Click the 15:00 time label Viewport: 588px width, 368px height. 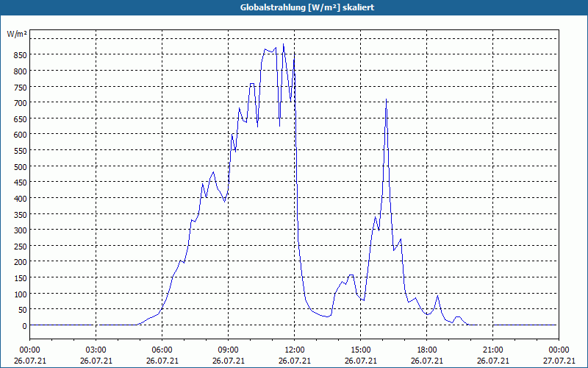[361, 350]
